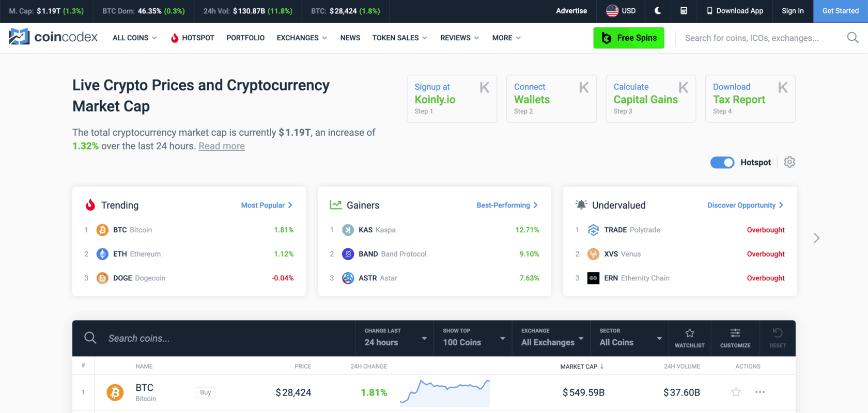Viewport: 868px width, 413px height.
Task: Open the Customize sliders icon
Action: [x=735, y=338]
